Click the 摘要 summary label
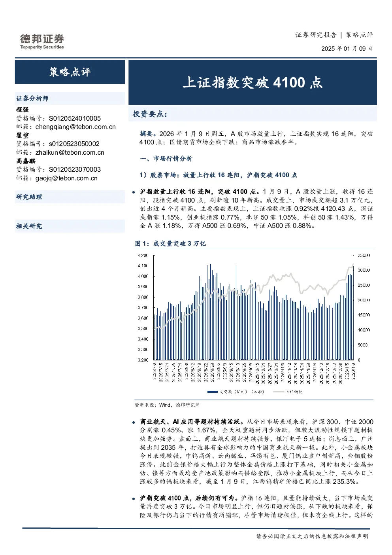Screen dimensions: 392x555 148,134
